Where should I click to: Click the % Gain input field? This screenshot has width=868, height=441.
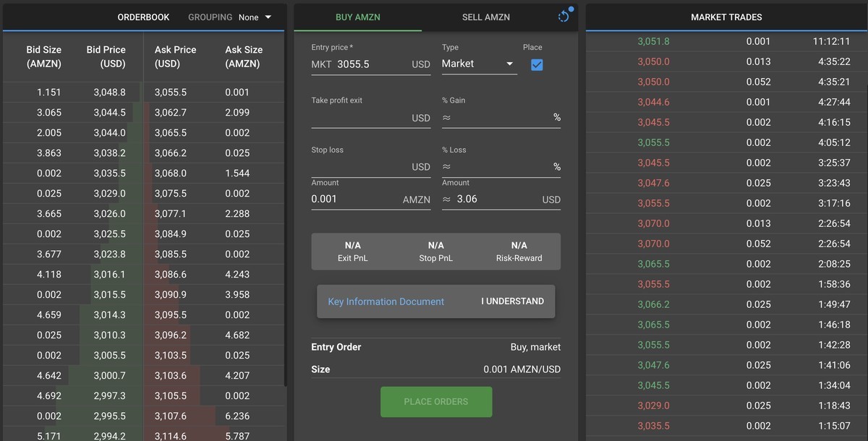(x=501, y=118)
